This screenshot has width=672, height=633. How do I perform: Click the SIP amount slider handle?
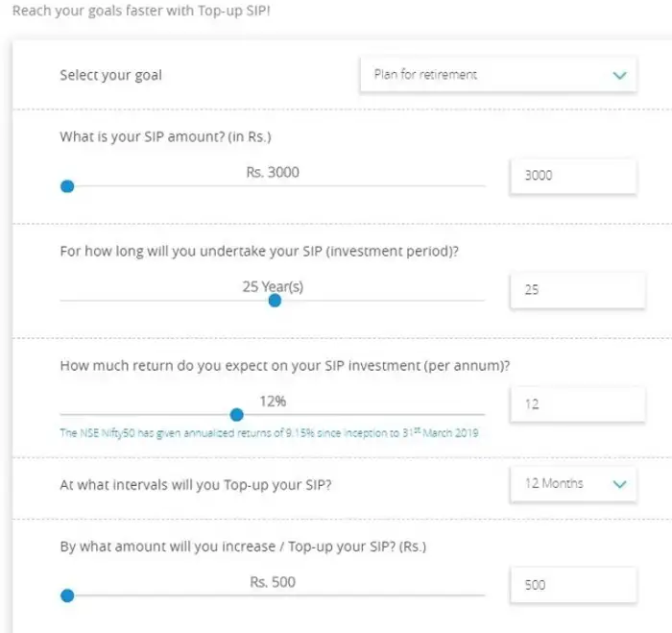pyautogui.click(x=67, y=186)
